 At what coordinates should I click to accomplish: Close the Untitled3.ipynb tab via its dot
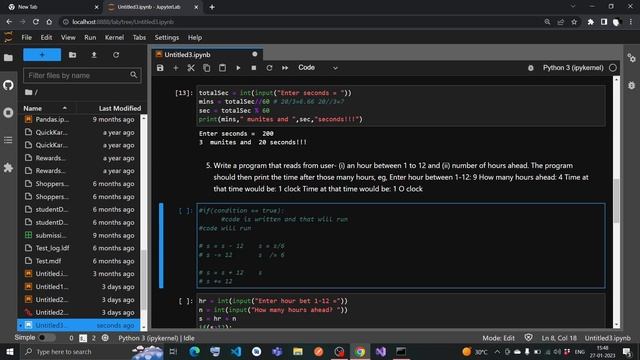click(x=255, y=54)
